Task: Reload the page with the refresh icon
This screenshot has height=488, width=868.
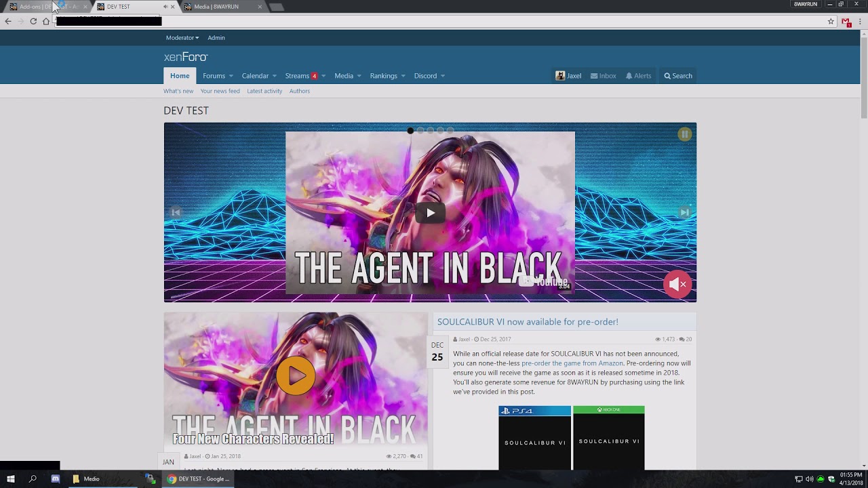Action: tap(33, 21)
